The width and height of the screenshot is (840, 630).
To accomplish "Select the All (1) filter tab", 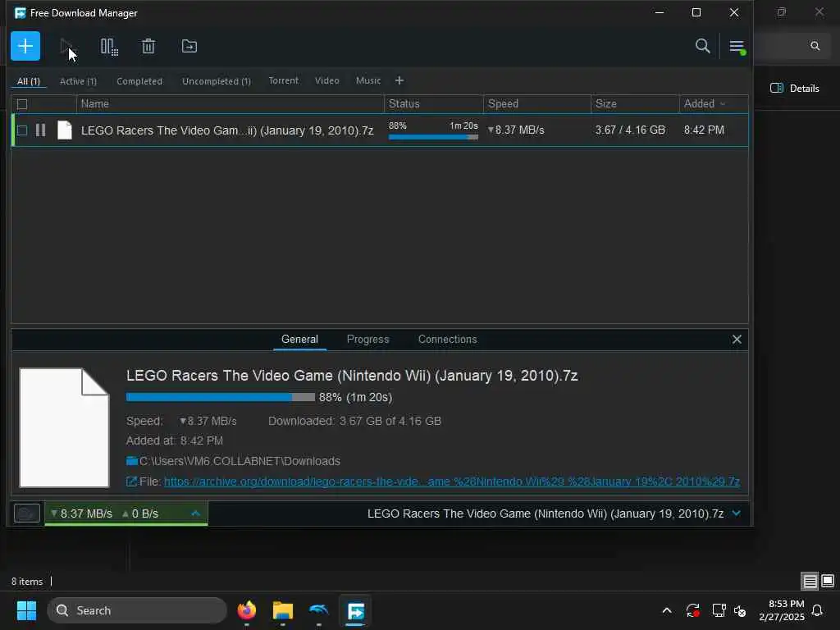I will (29, 81).
